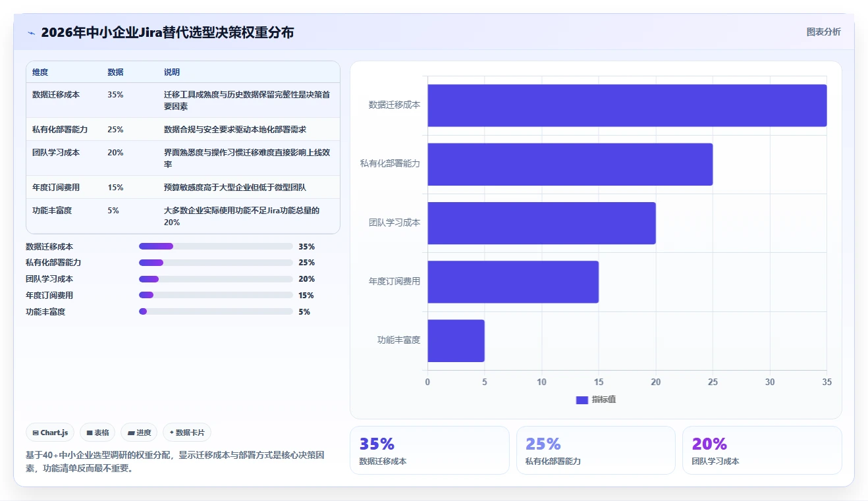868x501 pixels.
Task: Click the 年度订阅费用 progress bar
Action: coord(216,296)
